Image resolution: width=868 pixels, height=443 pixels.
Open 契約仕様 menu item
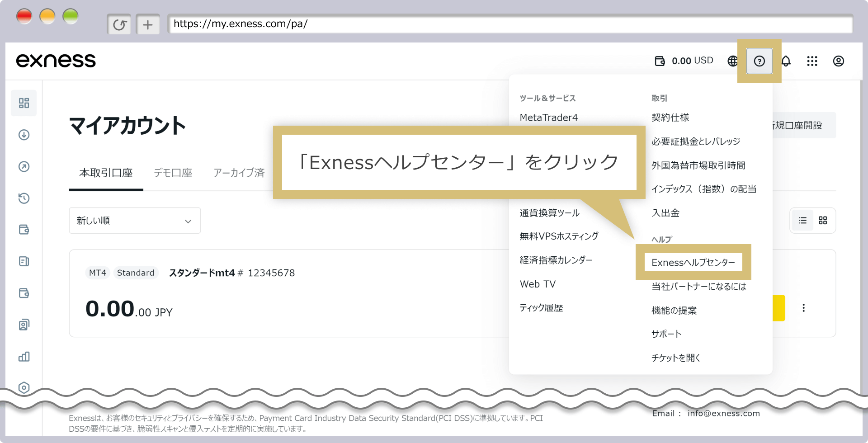click(670, 118)
